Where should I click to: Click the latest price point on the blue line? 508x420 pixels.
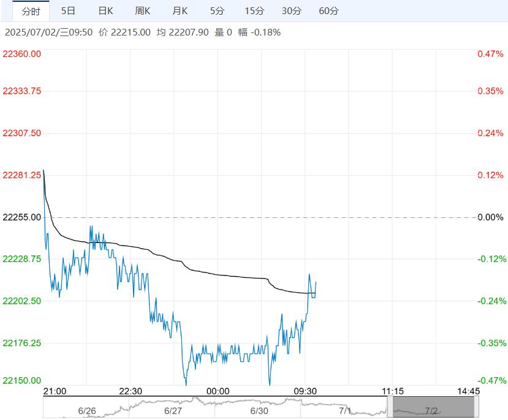[x=316, y=282]
